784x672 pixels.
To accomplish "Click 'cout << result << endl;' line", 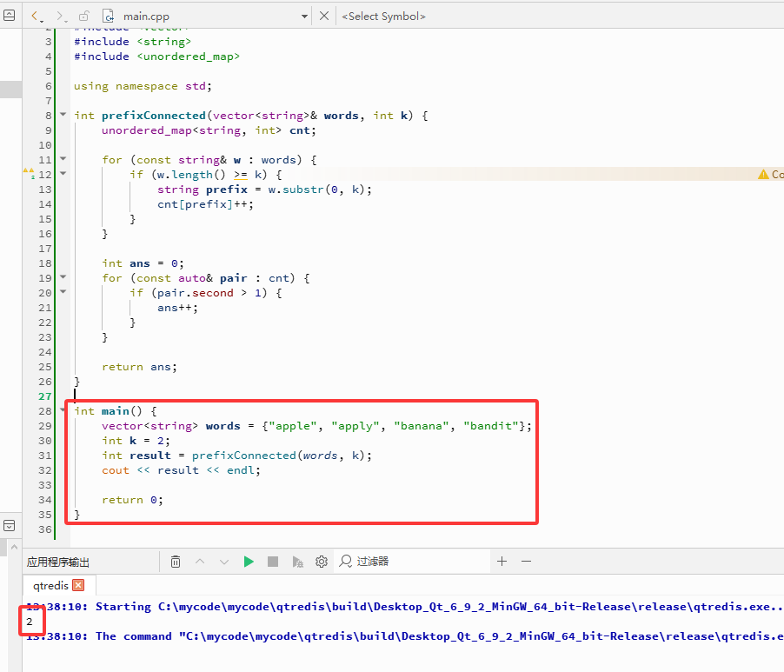I will 181,470.
